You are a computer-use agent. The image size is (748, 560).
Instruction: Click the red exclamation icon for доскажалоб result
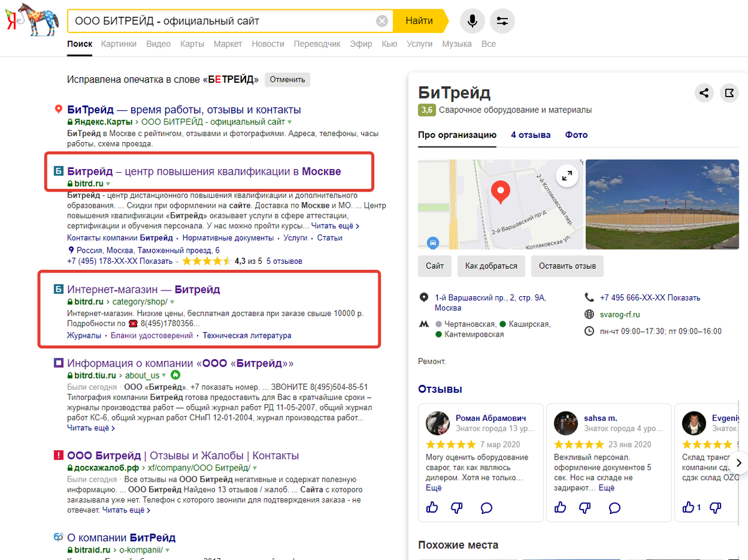[x=59, y=456]
